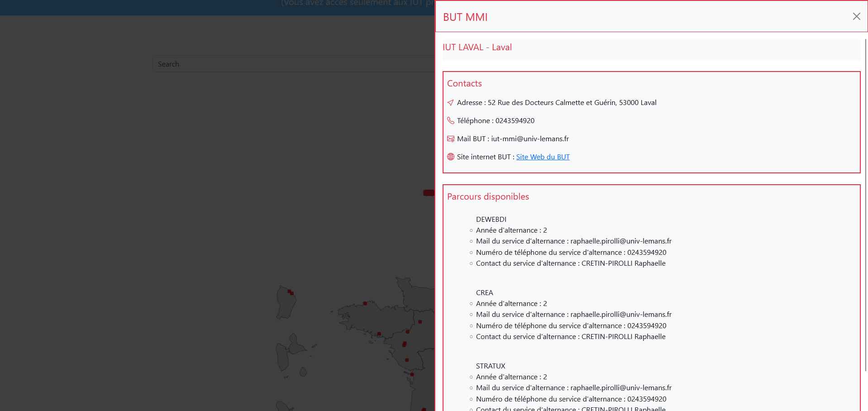Click the Parcours disponibles heading

488,197
